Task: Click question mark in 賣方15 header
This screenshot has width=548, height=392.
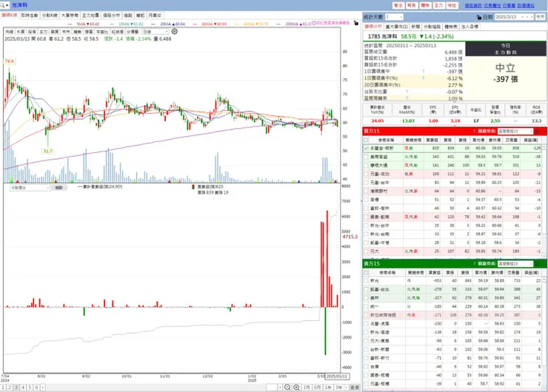Action: pos(474,263)
